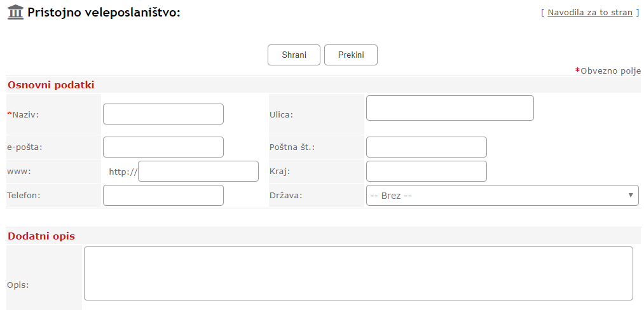Focus the www address field
The image size is (644, 310).
pyautogui.click(x=198, y=171)
